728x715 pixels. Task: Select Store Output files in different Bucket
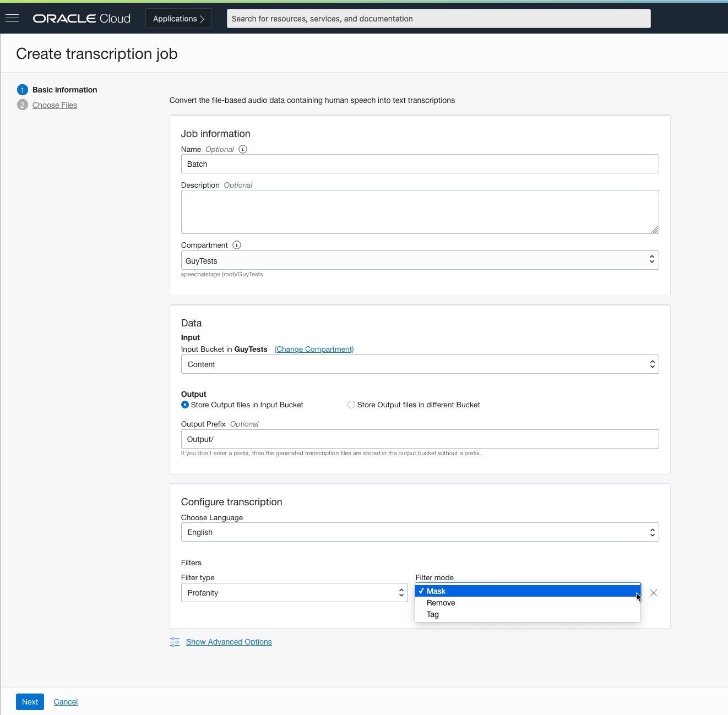pos(351,405)
